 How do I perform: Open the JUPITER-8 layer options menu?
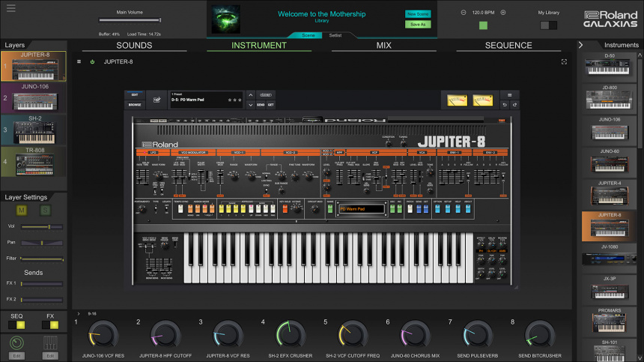pos(79,61)
